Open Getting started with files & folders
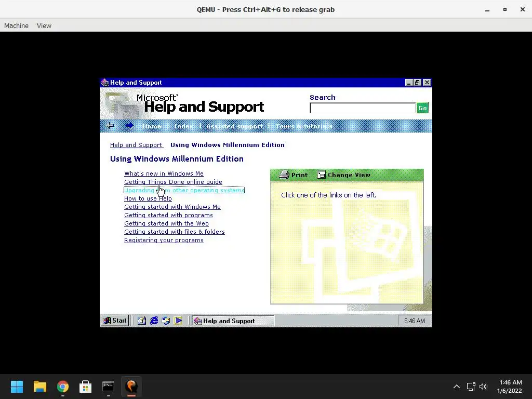Screen dimensions: 532x399 coord(175,232)
